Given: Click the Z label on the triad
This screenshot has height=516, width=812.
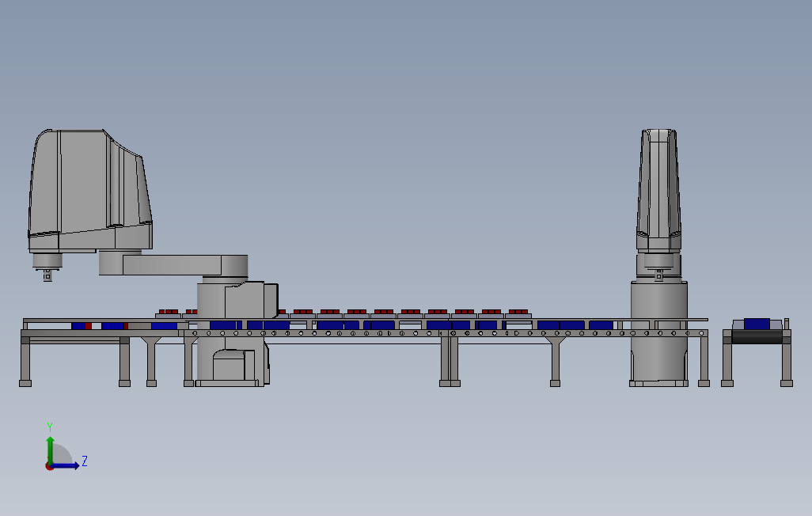Looking at the screenshot, I should 85,461.
